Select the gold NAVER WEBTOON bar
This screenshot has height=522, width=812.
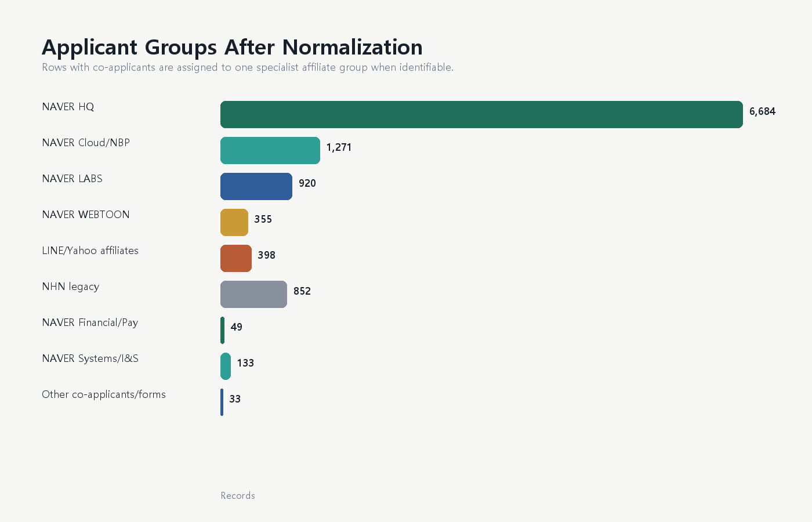click(x=234, y=222)
